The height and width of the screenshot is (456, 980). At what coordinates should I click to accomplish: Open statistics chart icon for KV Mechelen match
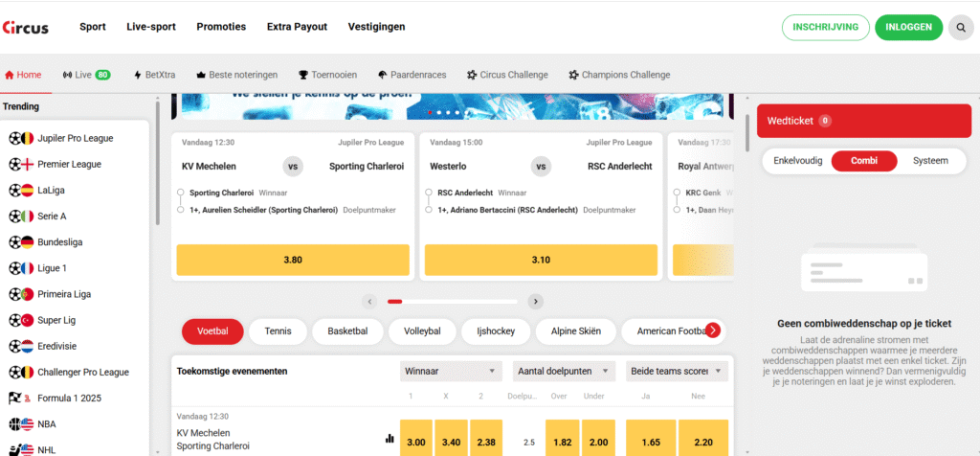click(x=390, y=439)
